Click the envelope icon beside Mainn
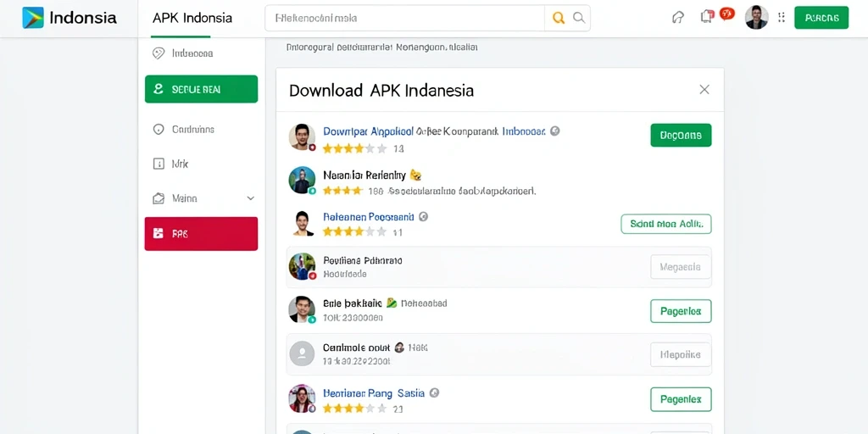The height and width of the screenshot is (434, 868). (159, 198)
